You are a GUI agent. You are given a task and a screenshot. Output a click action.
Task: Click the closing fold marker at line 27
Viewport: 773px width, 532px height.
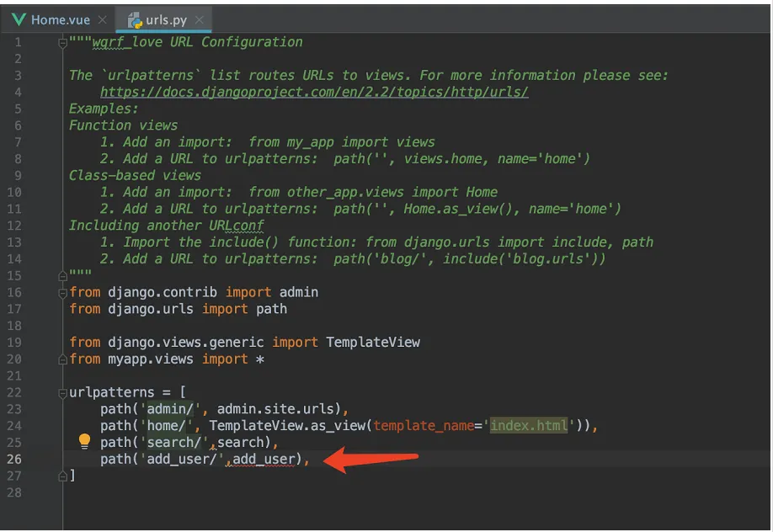(x=62, y=476)
